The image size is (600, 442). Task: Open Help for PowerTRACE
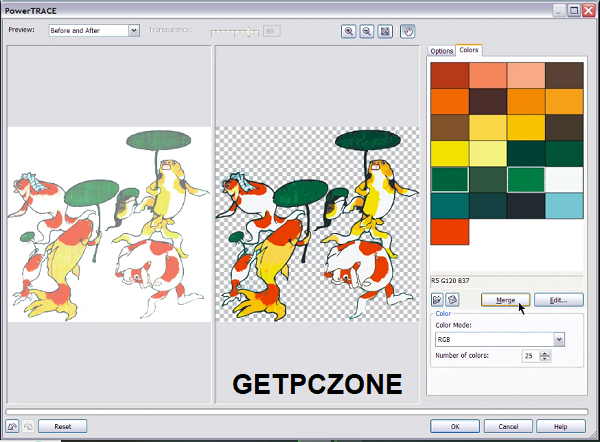coord(561,426)
